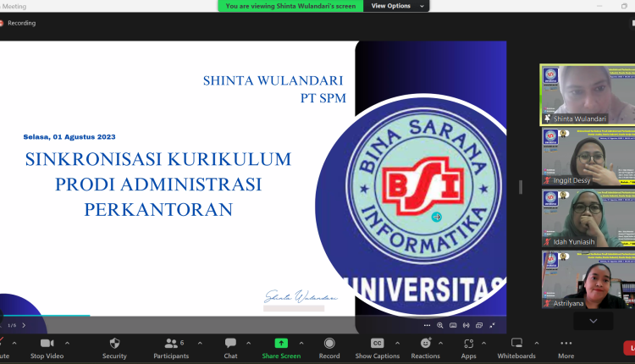The image size is (635, 364).
Task: Click the green Share Screen button
Action: point(281,349)
